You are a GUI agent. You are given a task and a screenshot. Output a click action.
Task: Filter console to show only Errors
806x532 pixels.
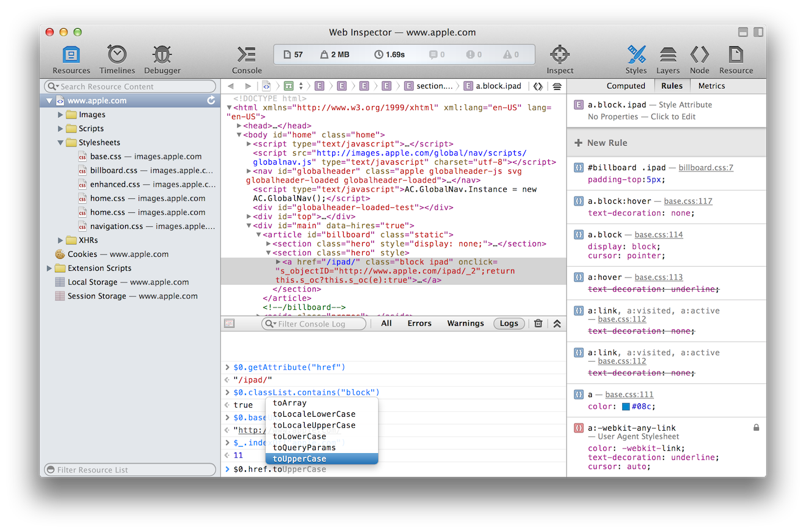tap(419, 323)
